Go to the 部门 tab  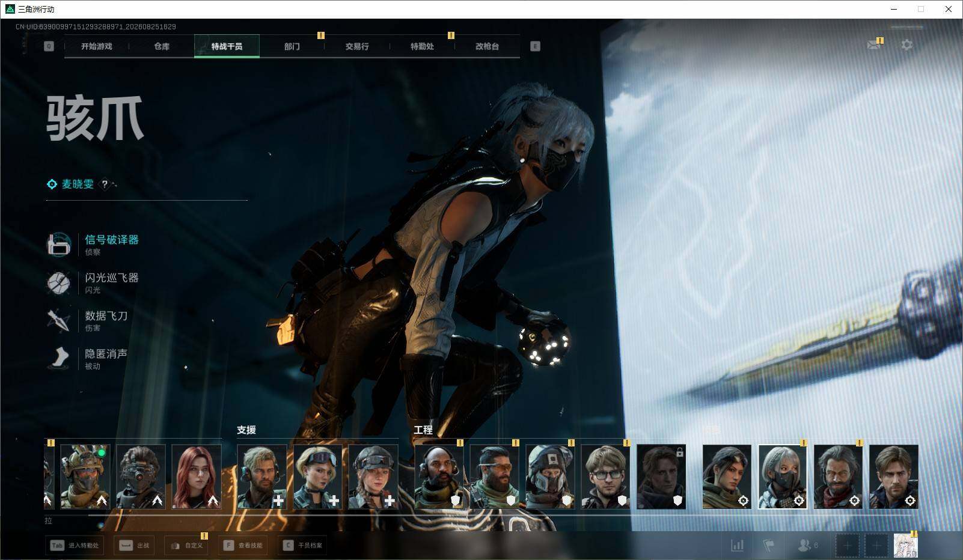click(x=292, y=46)
